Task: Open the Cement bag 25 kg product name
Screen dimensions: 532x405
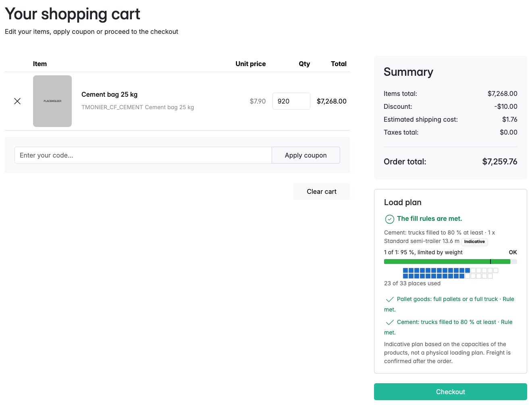Action: click(110, 94)
